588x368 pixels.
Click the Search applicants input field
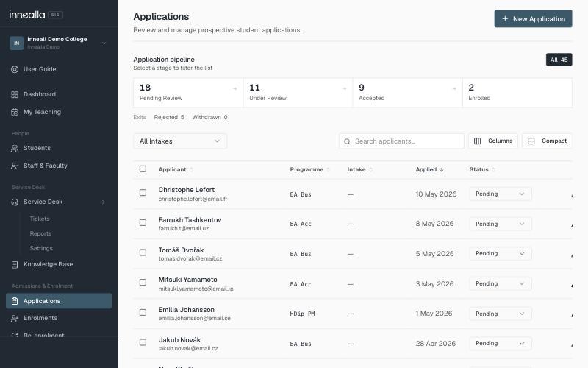(x=401, y=141)
